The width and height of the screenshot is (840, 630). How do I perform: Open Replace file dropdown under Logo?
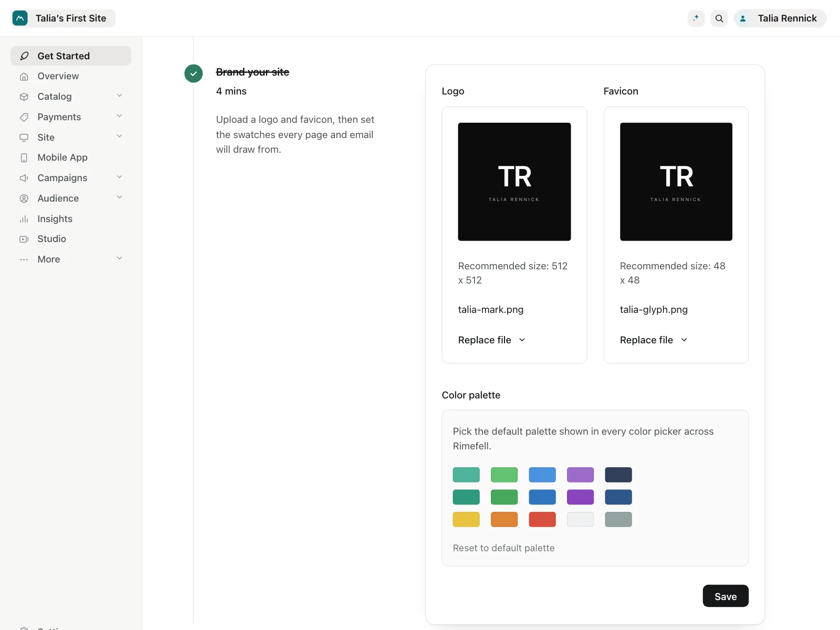[492, 340]
